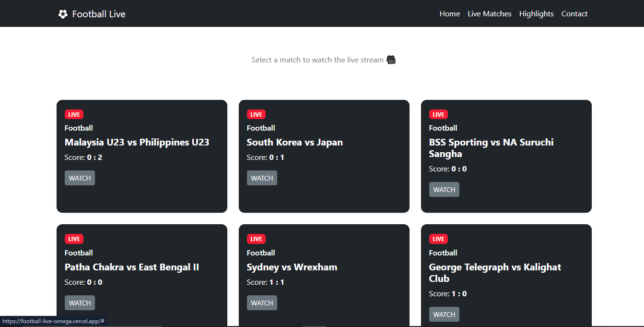This screenshot has width=644, height=327.
Task: Click the Football Live brand title
Action: click(x=99, y=14)
